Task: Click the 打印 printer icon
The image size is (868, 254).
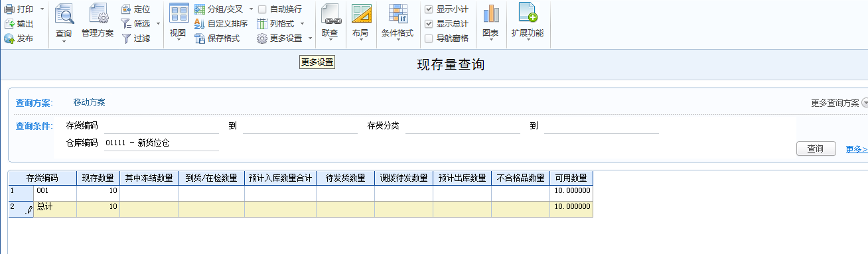Action: click(x=9, y=9)
